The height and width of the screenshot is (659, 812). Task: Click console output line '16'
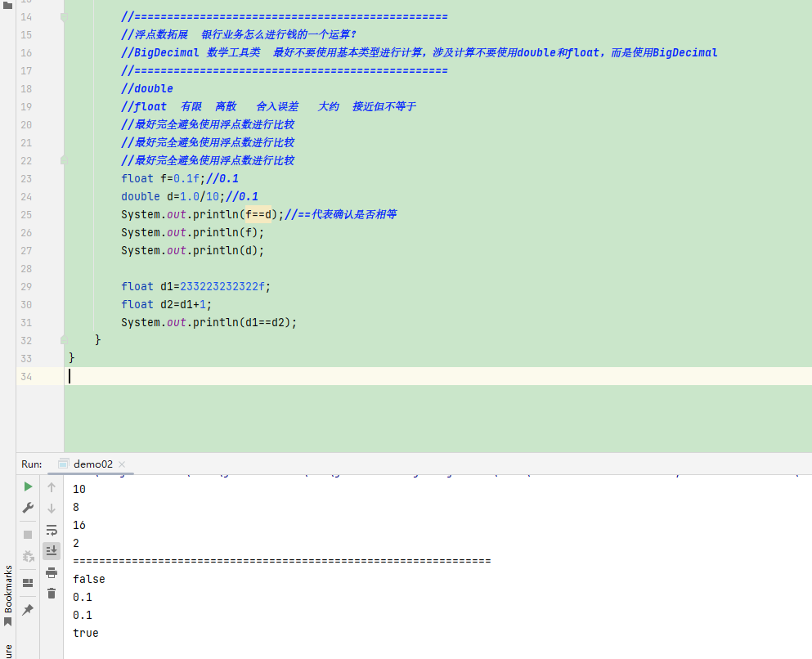(79, 525)
